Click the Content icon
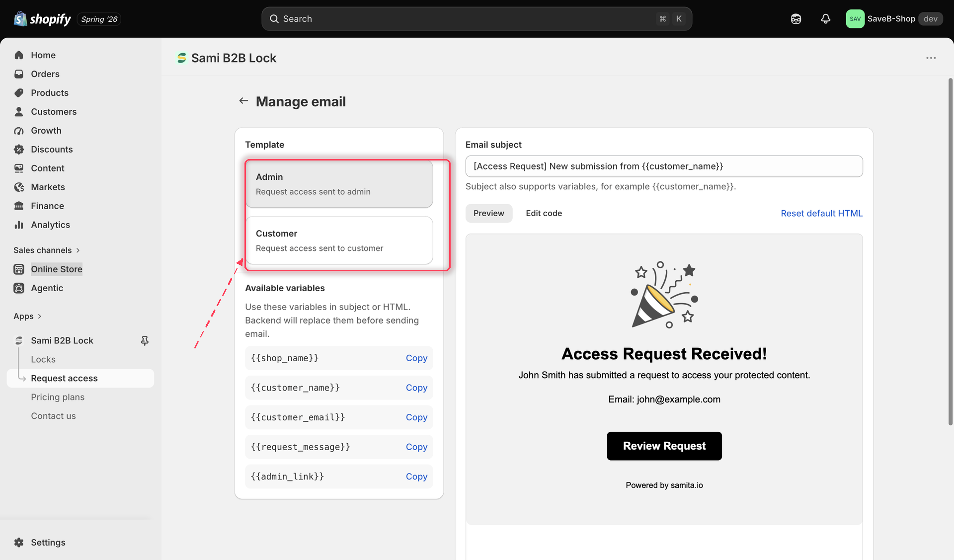The image size is (954, 560). click(19, 168)
